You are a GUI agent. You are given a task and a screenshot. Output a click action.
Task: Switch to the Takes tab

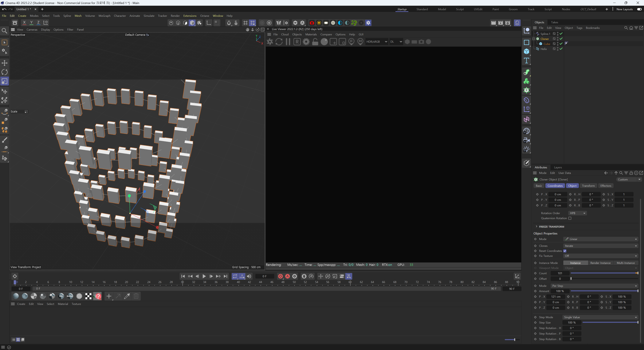click(x=554, y=22)
